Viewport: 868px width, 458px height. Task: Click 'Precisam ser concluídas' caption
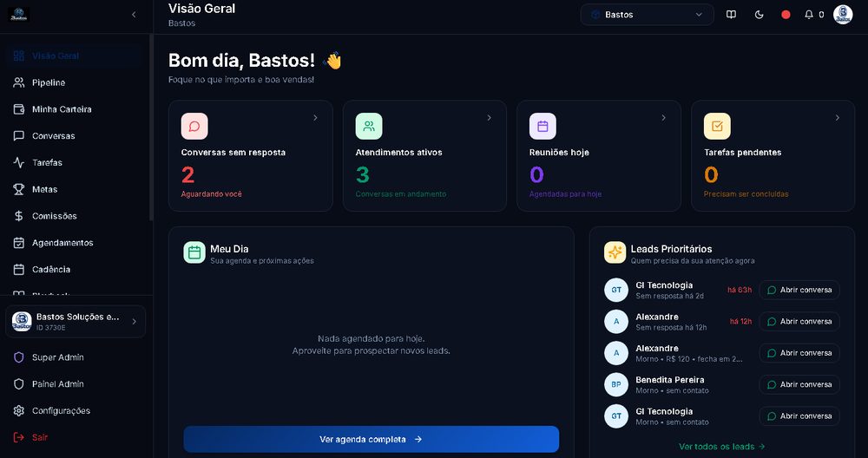tap(746, 194)
